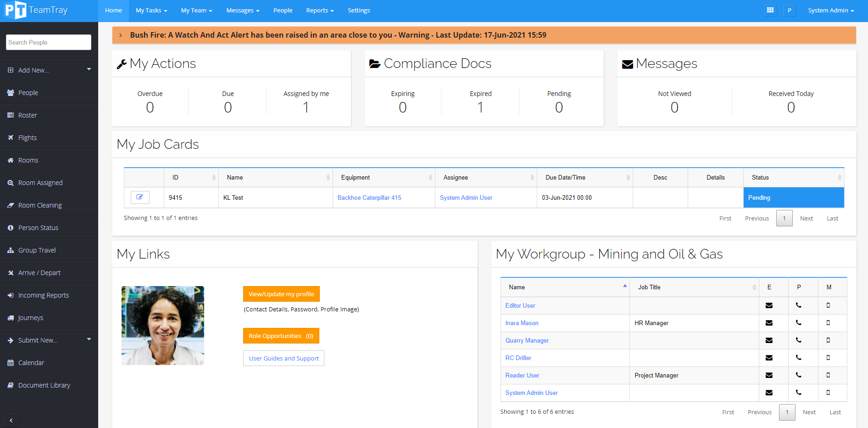The height and width of the screenshot is (428, 868).
Task: Click the Search People input field
Action: tap(48, 42)
